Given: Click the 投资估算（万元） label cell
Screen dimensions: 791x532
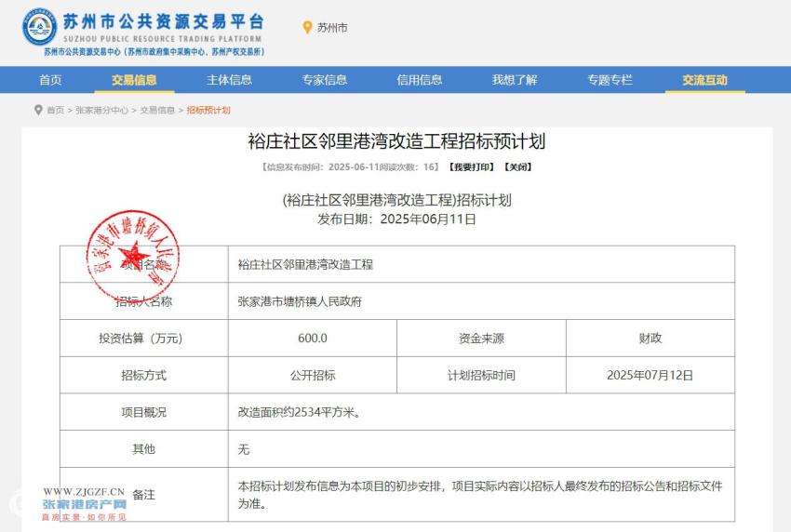Looking at the screenshot, I should tap(143, 338).
